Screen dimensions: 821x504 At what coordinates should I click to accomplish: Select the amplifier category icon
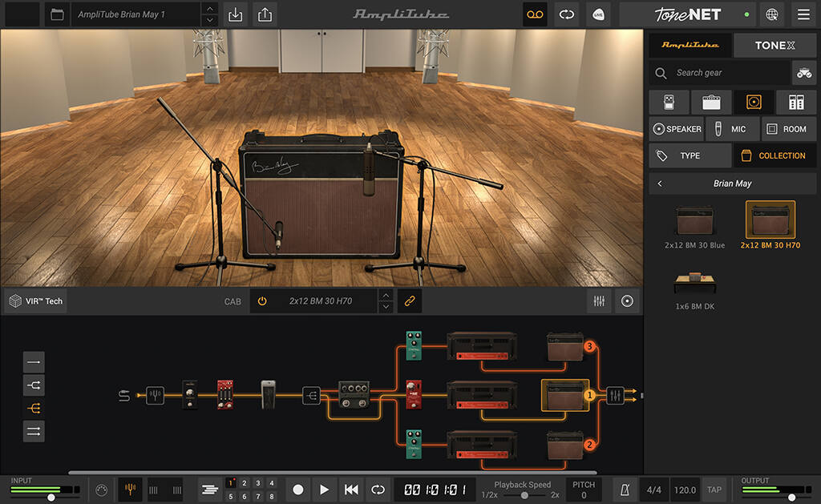click(710, 102)
